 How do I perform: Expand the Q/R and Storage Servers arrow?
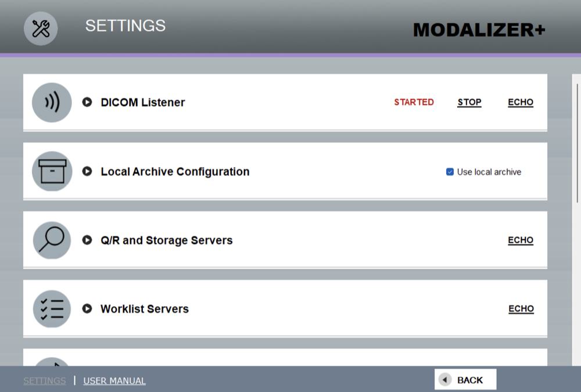(x=87, y=240)
